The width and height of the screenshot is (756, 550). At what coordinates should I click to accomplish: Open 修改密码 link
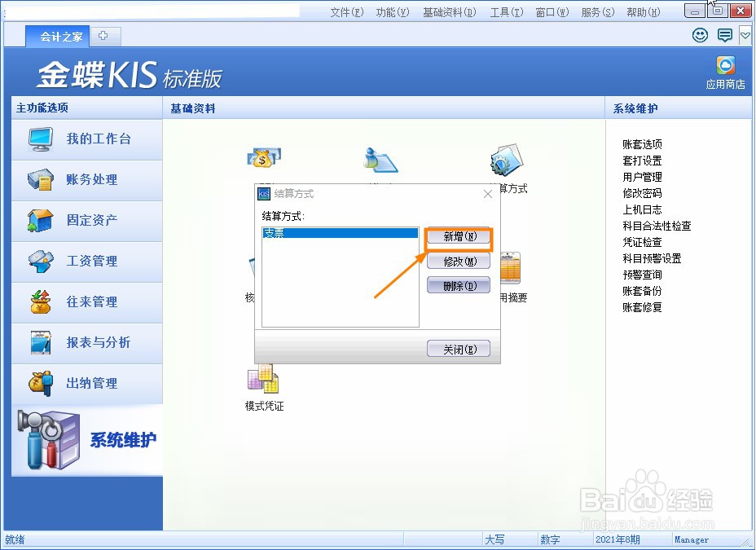point(642,193)
